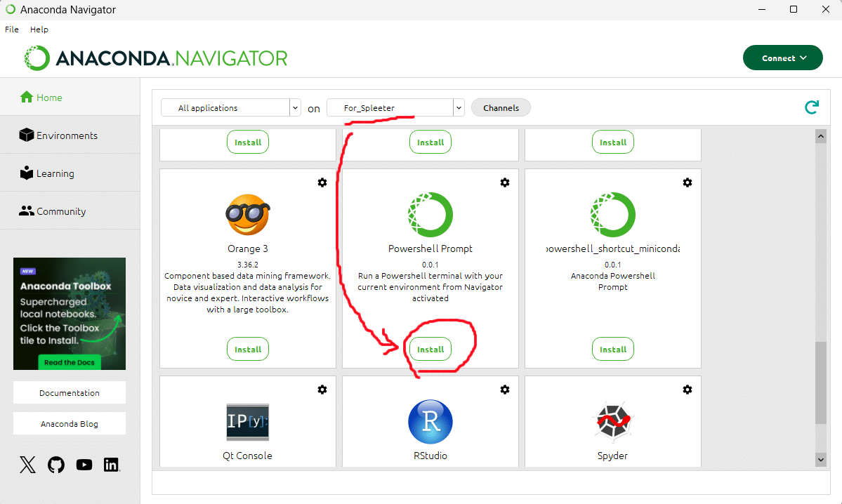Open Anaconda's LinkedIn page icon
Viewport: 842px width, 504px height.
pos(111,465)
